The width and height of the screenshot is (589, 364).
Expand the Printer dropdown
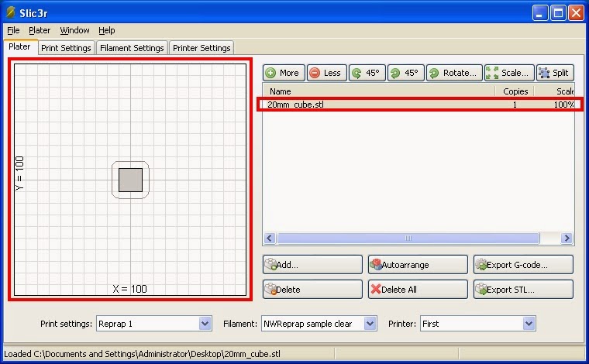[x=529, y=324]
